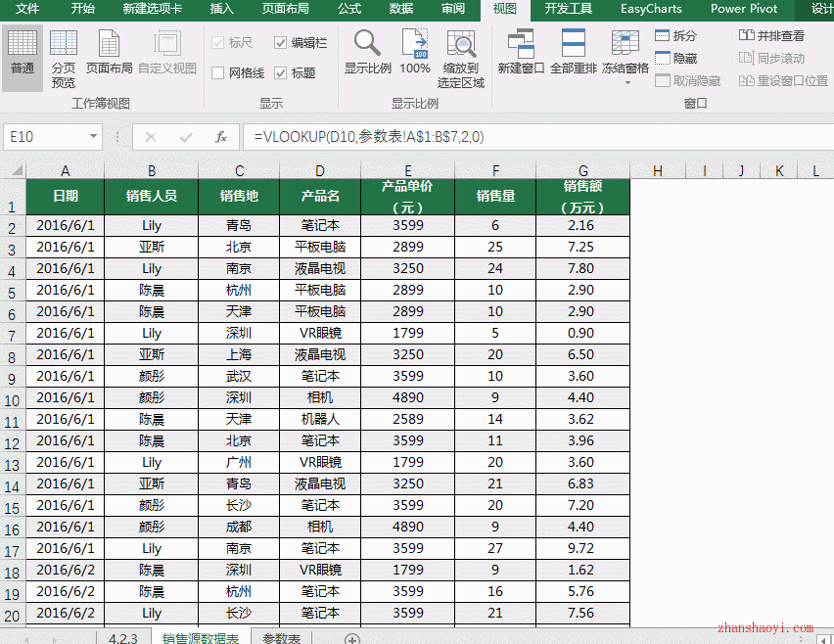Click the 广州 cell in row 13
834x644 pixels.
pyautogui.click(x=238, y=462)
